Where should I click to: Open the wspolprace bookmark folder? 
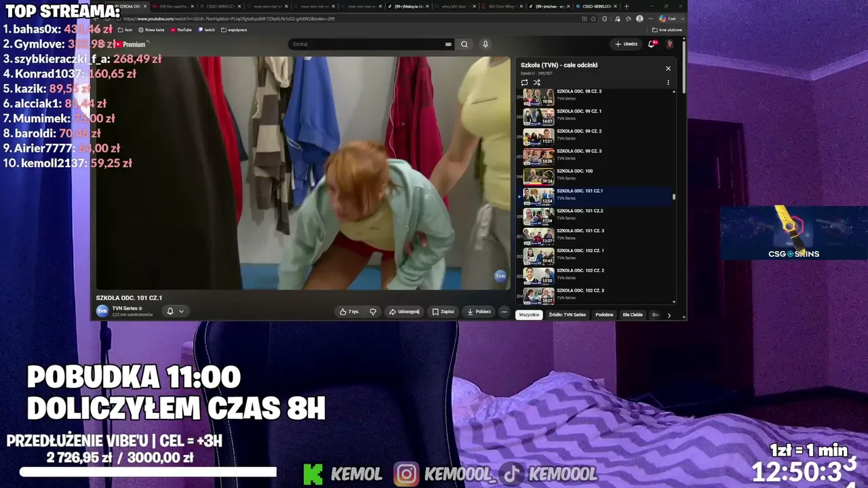(x=234, y=30)
